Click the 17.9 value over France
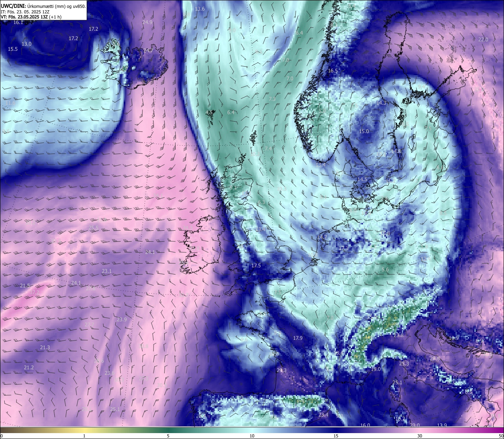The image size is (504, 439). (x=298, y=338)
